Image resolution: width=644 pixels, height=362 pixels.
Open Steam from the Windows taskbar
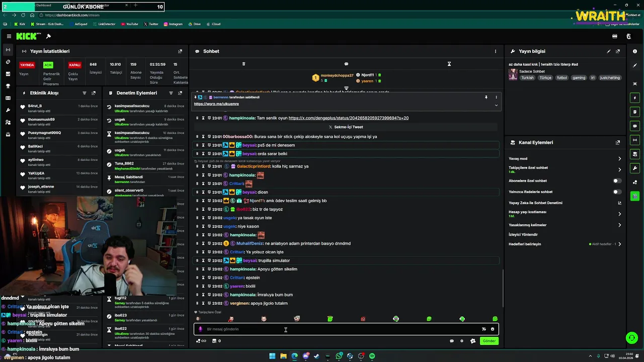(316, 356)
